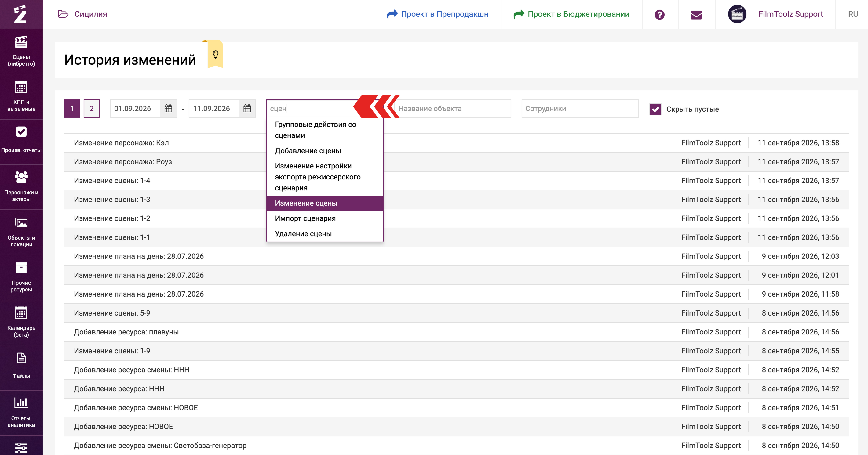Open the end date calendar picker

247,108
